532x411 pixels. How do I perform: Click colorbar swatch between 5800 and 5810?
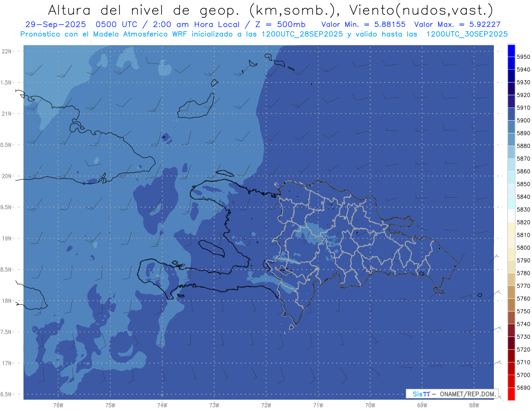[511, 241]
